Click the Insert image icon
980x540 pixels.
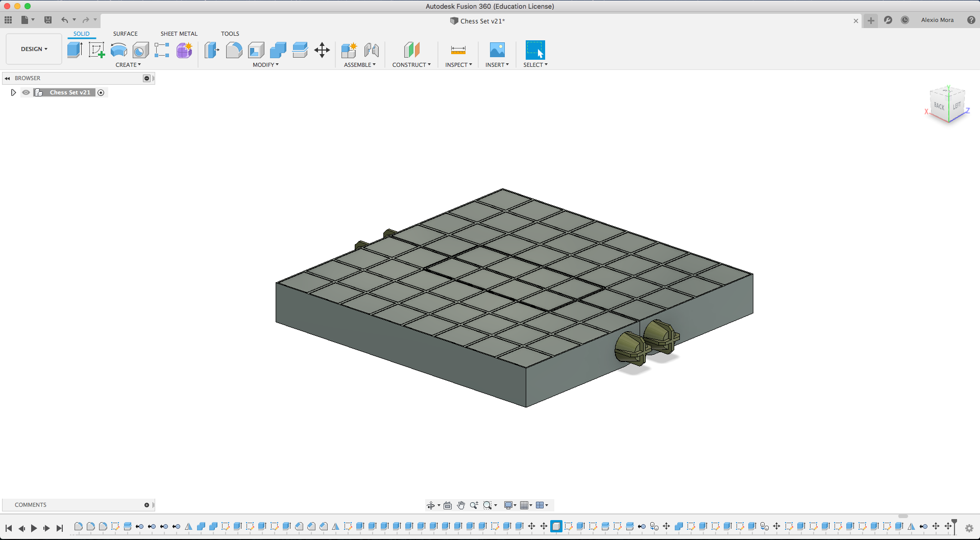click(497, 50)
